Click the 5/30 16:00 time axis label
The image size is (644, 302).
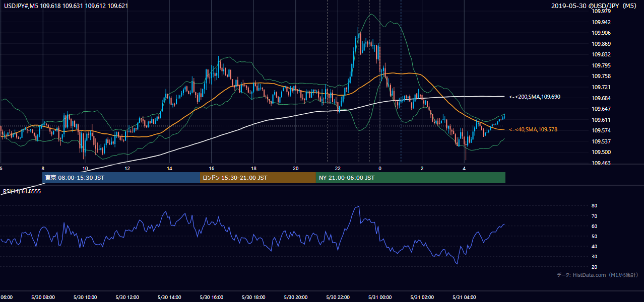pyautogui.click(x=211, y=297)
